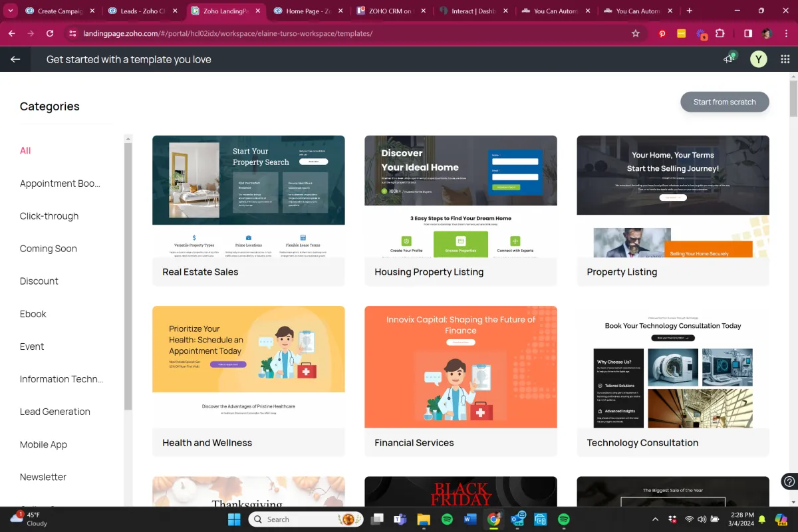This screenshot has height=532, width=798.
Task: Filter templates by Ebook category
Action: [33, 314]
